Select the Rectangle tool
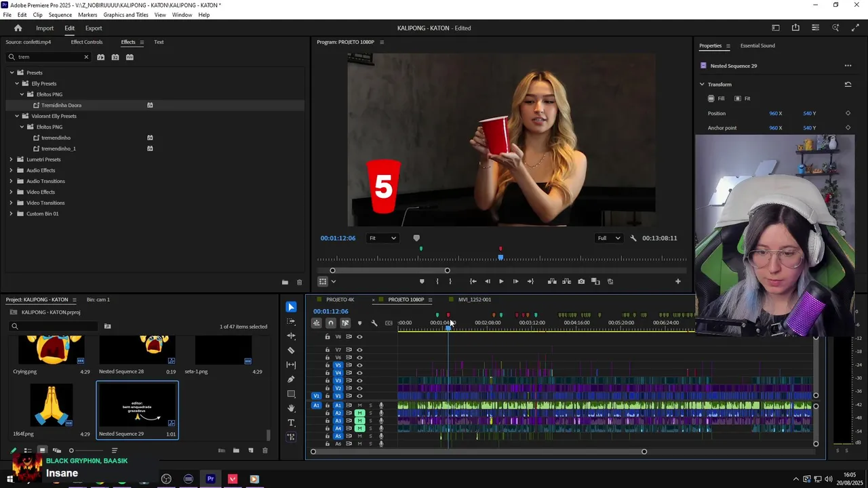This screenshot has width=868, height=488. (x=291, y=394)
